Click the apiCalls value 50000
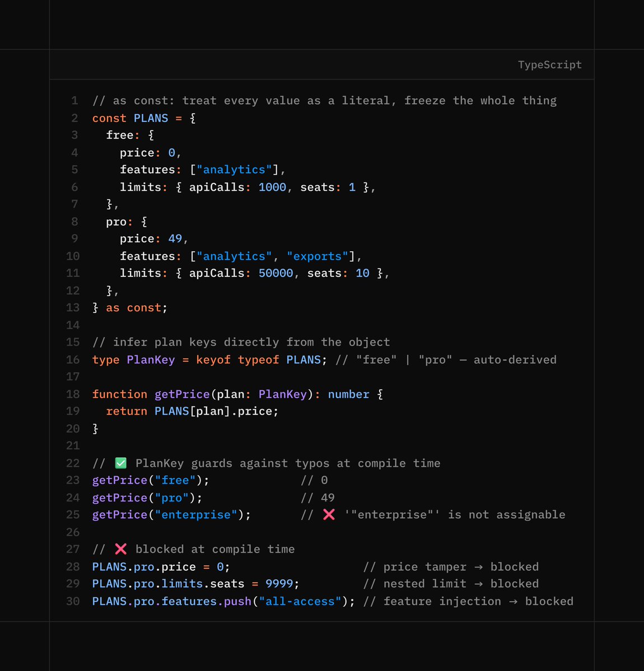The width and height of the screenshot is (644, 671). [276, 274]
